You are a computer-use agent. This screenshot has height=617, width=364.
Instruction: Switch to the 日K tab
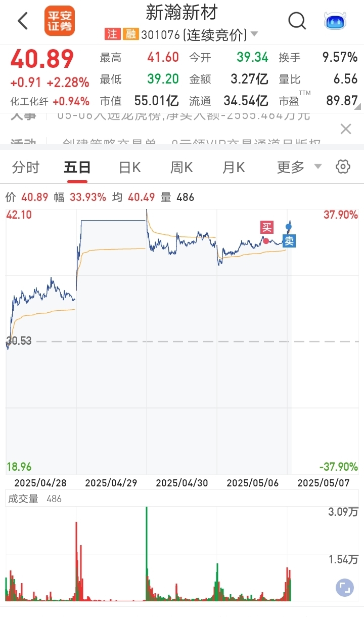(x=130, y=167)
